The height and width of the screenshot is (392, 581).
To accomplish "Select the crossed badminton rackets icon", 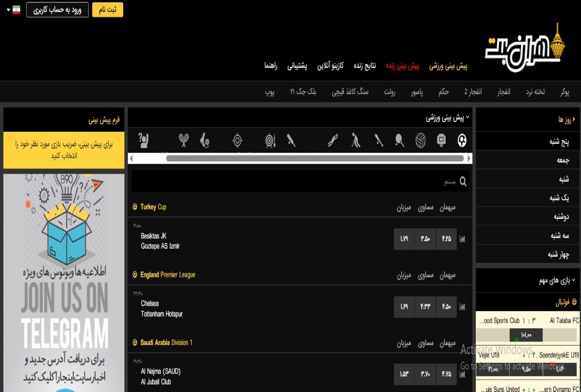I will (x=184, y=141).
